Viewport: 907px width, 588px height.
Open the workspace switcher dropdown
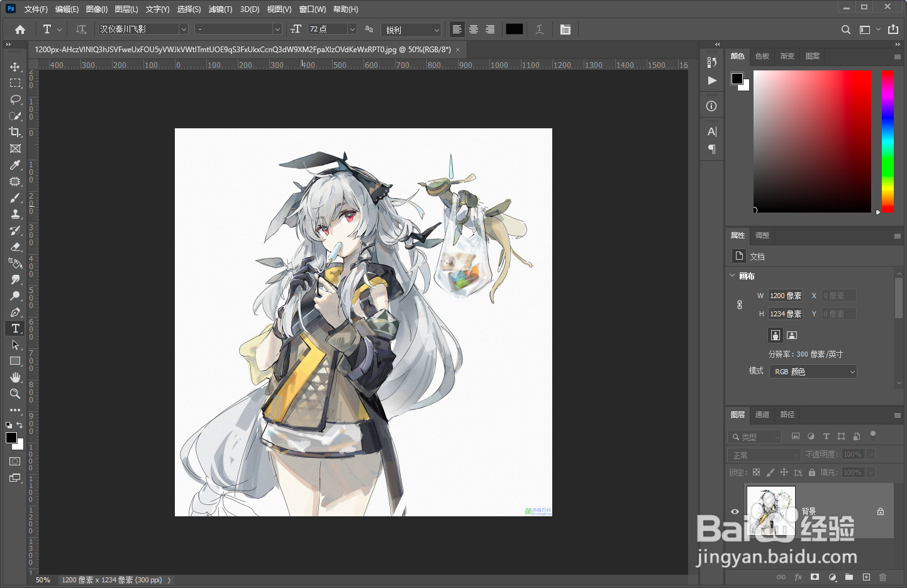(870, 30)
